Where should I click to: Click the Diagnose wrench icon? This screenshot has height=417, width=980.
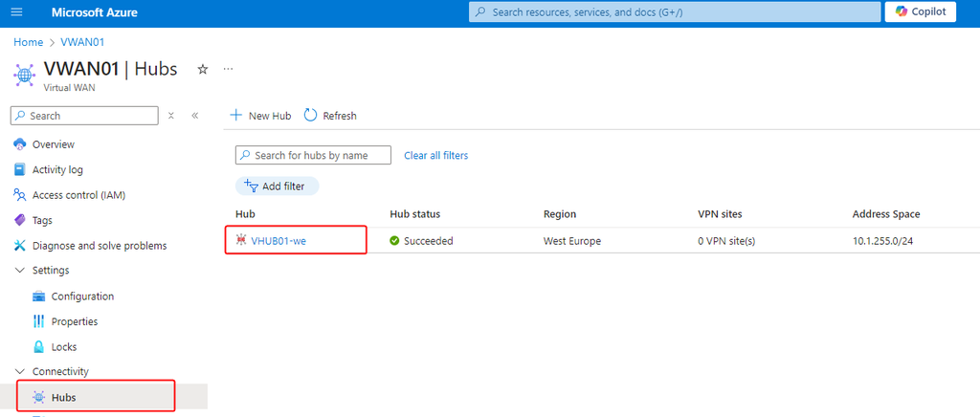pos(20,246)
